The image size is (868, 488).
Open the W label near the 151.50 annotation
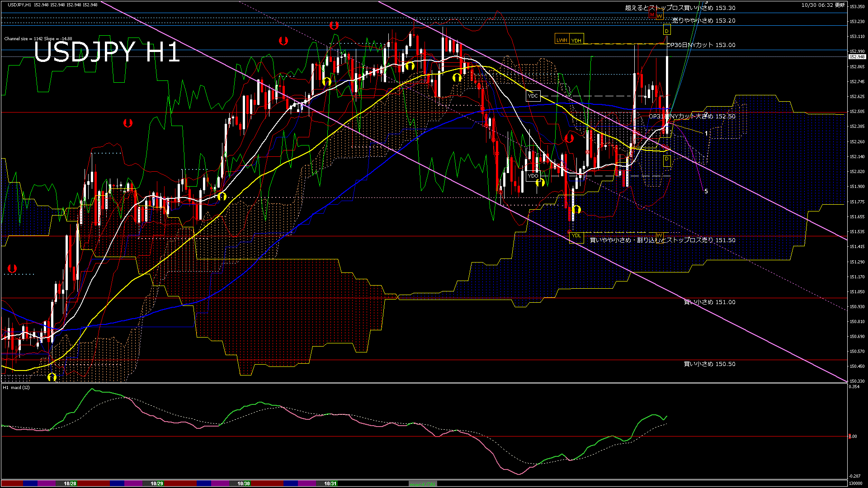pos(660,237)
